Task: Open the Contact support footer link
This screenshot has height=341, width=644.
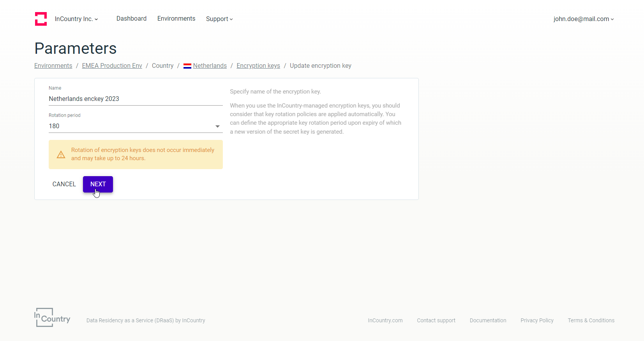Action: coord(436,320)
